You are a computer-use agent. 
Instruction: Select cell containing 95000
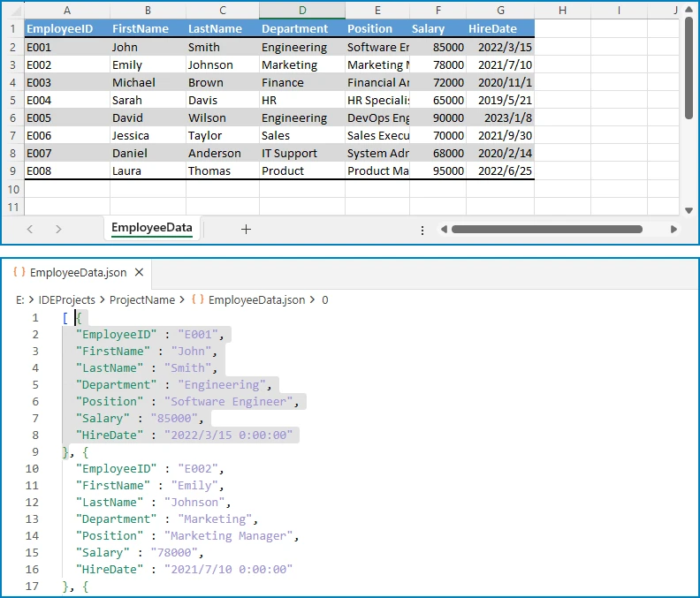tap(438, 171)
